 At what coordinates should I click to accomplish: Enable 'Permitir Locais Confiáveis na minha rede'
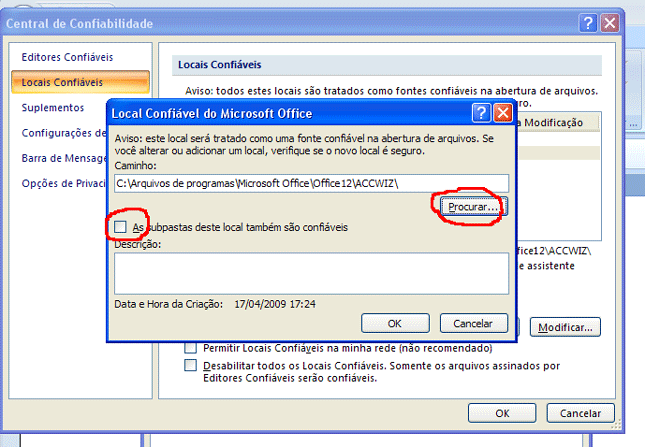point(190,348)
